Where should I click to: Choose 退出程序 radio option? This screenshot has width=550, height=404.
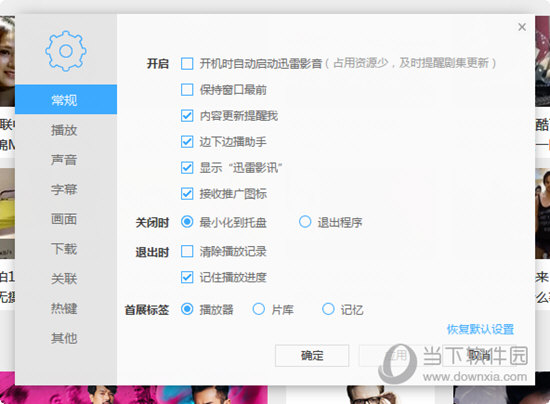coord(305,222)
